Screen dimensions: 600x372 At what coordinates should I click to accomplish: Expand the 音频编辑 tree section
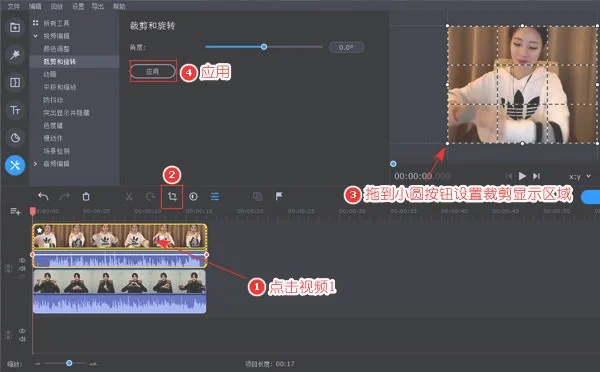point(36,164)
